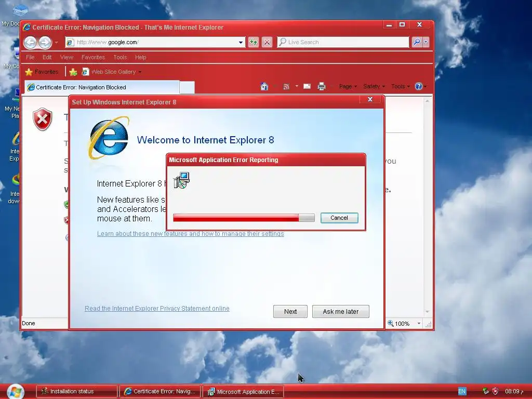Open the Tools menu in menu bar

(x=120, y=57)
